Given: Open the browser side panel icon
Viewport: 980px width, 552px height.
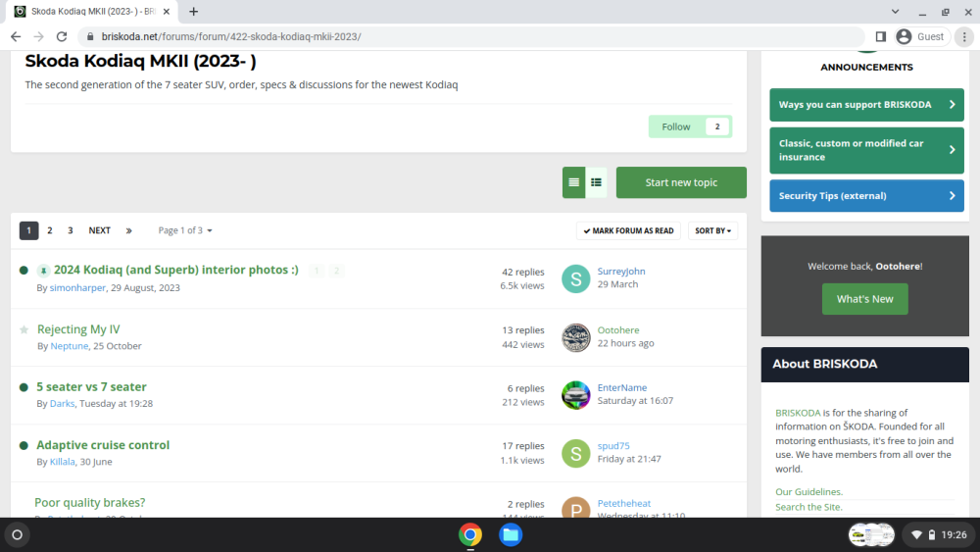Looking at the screenshot, I should coord(881,37).
